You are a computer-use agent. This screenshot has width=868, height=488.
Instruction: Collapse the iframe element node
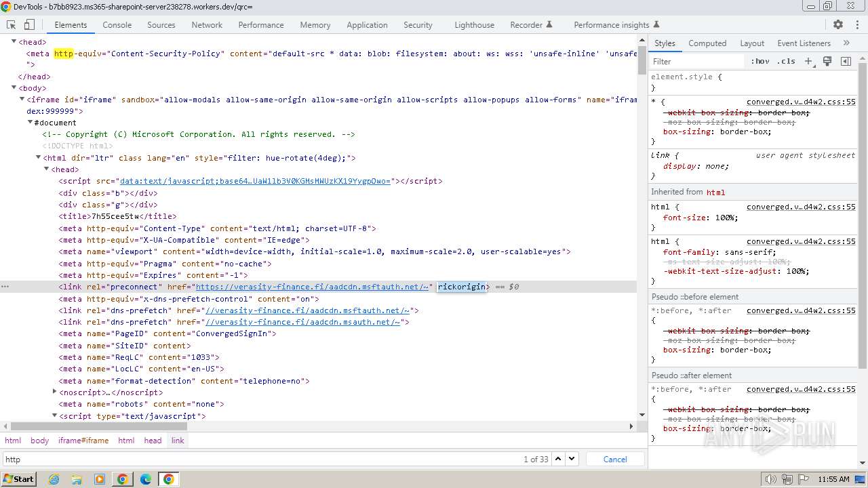coord(22,100)
